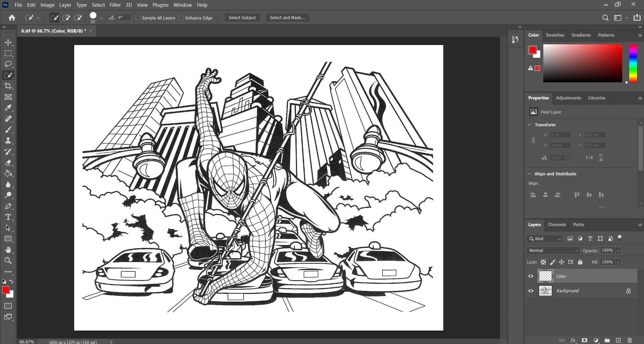Select the Pen tool
The image size is (644, 344).
coord(8,206)
